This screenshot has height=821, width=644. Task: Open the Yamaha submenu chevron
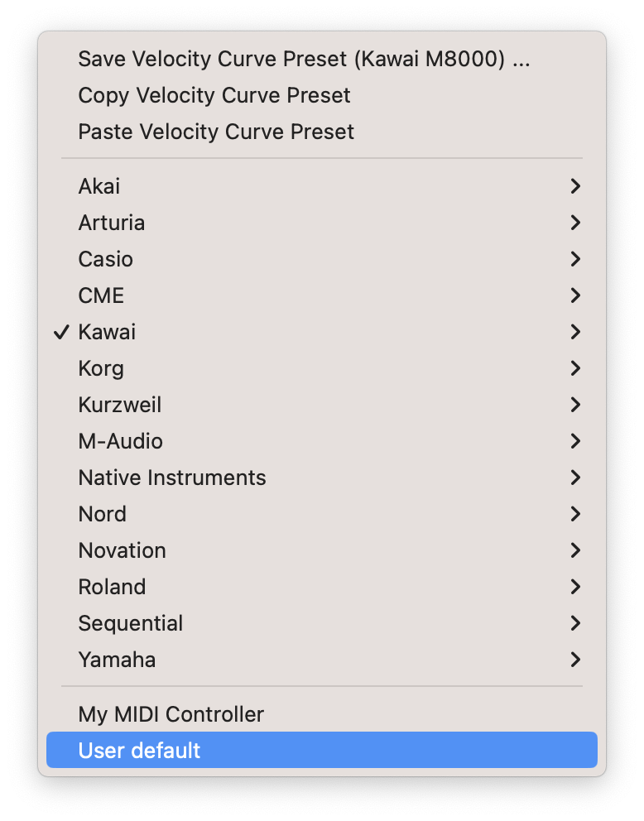(575, 659)
